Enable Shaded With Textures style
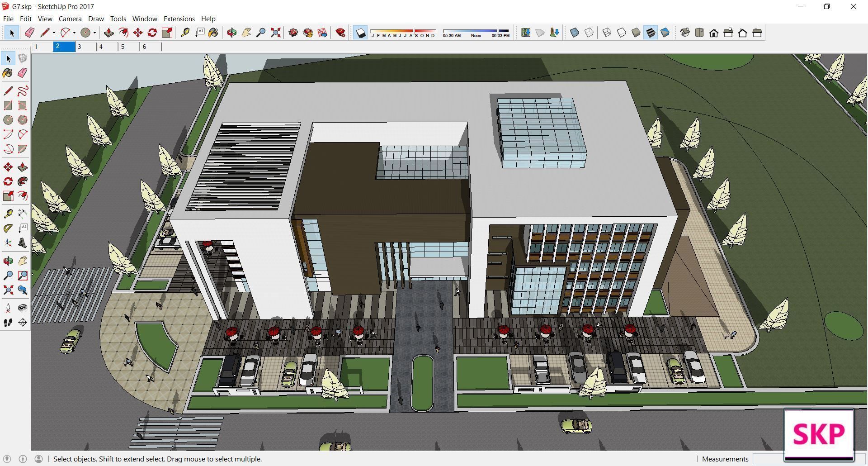Viewport: 868px width, 466px height. click(x=651, y=33)
